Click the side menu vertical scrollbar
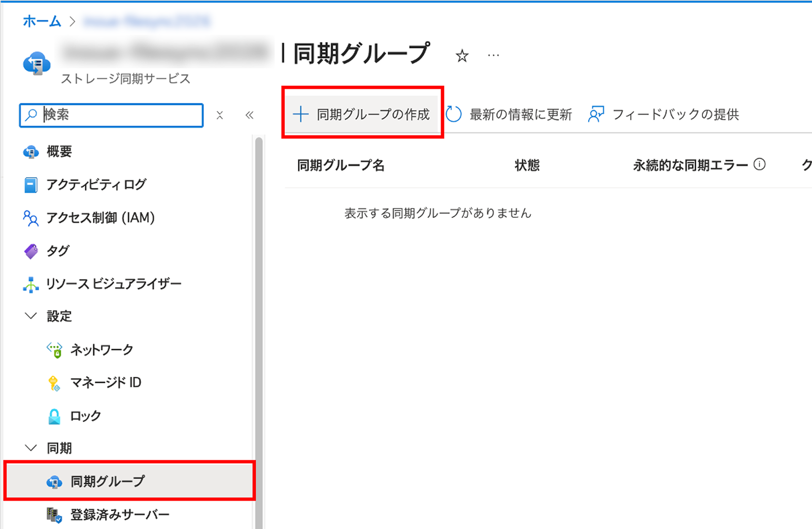This screenshot has height=529, width=812. click(259, 332)
